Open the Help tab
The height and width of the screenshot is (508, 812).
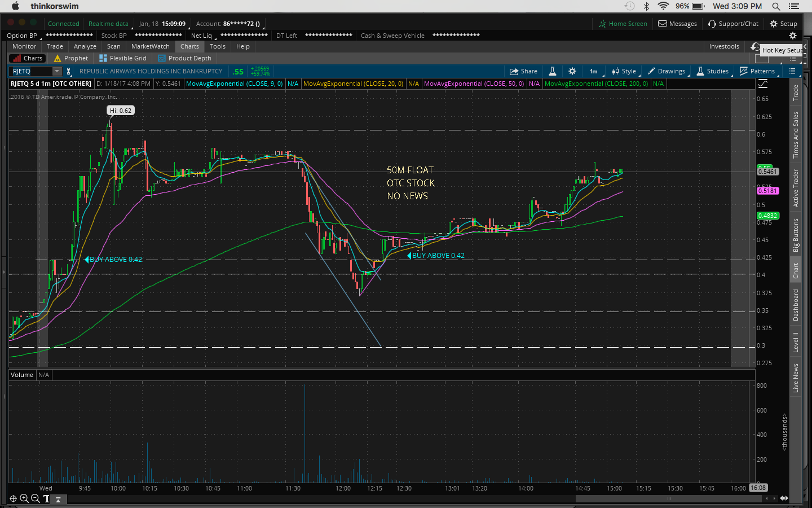(x=243, y=46)
